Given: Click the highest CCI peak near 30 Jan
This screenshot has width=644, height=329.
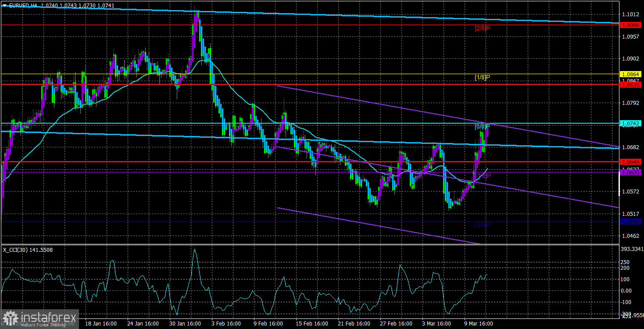Looking at the screenshot, I should [x=195, y=250].
